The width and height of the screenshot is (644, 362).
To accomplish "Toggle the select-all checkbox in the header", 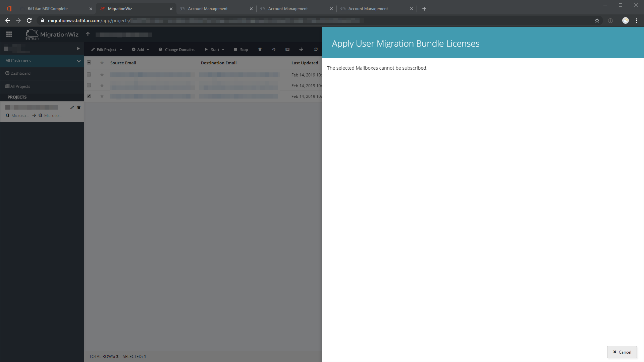I will 89,62.
